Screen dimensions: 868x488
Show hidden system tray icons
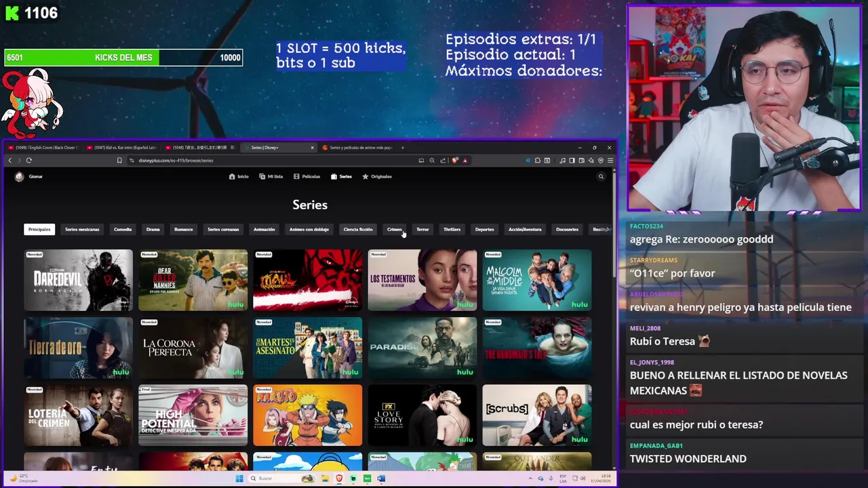coord(530,479)
